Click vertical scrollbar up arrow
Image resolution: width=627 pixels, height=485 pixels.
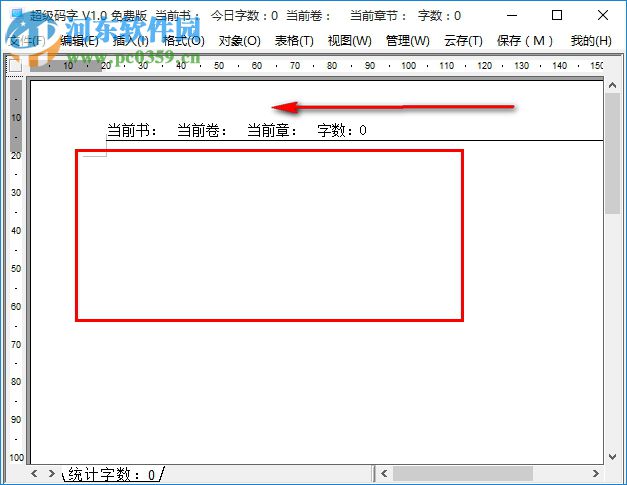[612, 86]
